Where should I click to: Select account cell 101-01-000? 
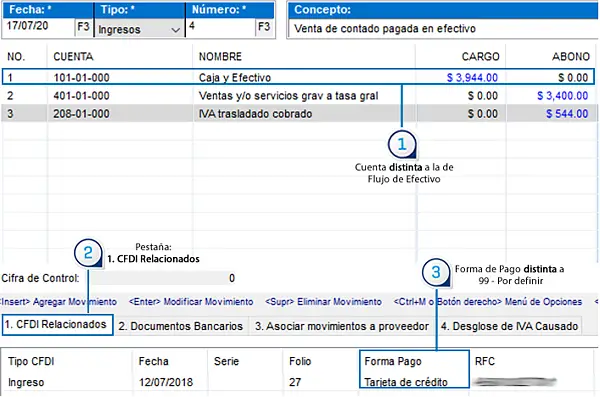click(x=82, y=78)
